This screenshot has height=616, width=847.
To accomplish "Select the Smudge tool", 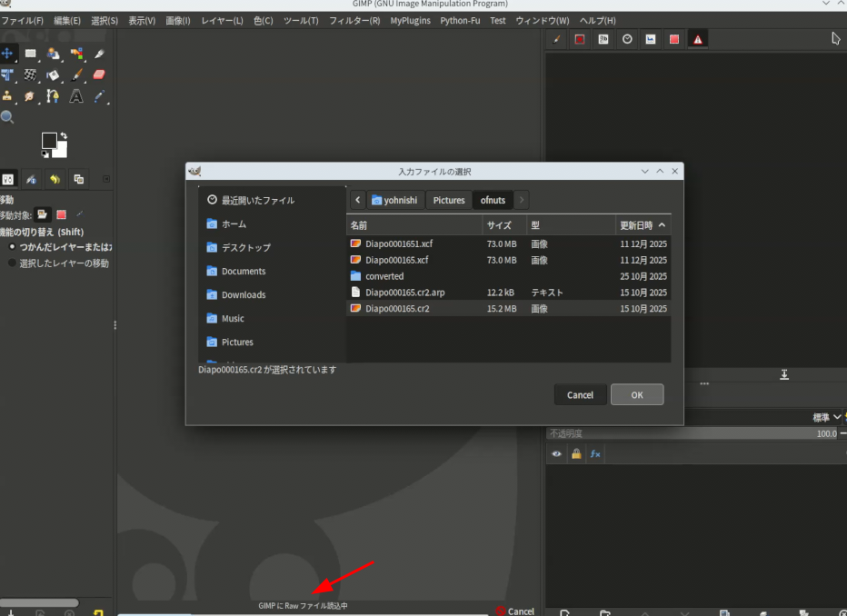I will pyautogui.click(x=30, y=96).
